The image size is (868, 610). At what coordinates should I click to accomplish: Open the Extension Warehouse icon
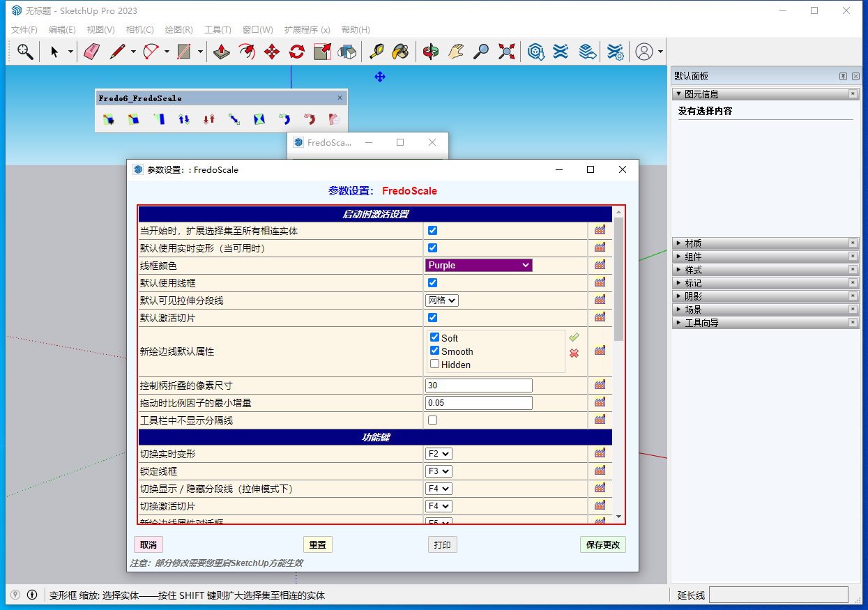click(561, 52)
